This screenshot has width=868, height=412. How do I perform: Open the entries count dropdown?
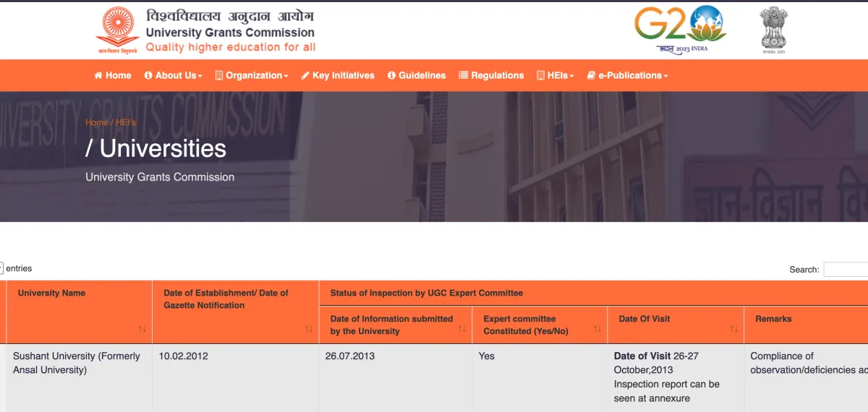tap(1, 268)
